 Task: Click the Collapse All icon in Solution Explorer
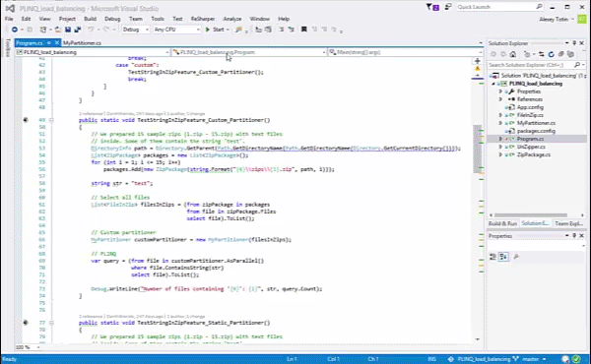(560, 54)
